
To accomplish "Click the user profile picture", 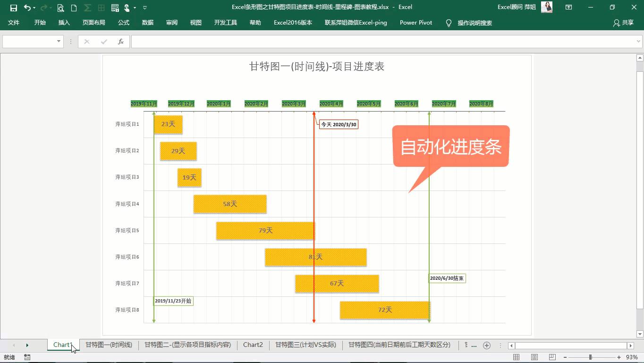I will [547, 7].
